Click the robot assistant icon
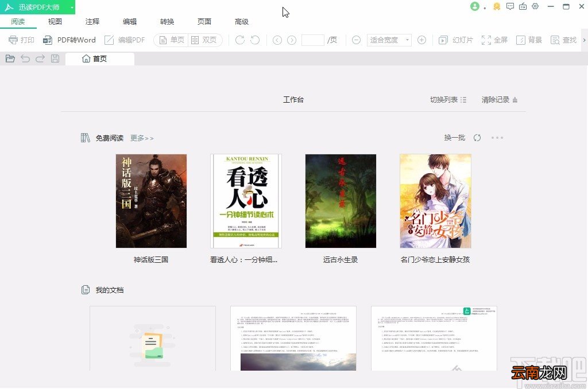The image size is (588, 389). (523, 6)
